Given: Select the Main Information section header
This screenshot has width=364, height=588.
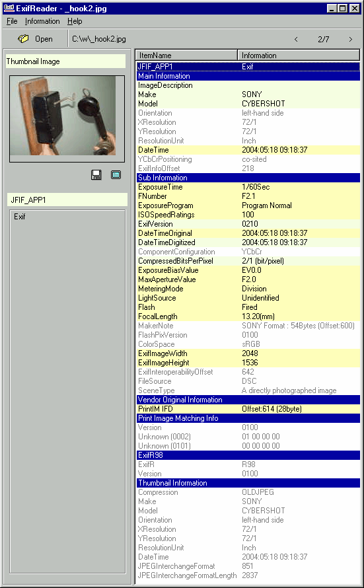Looking at the screenshot, I should point(248,76).
